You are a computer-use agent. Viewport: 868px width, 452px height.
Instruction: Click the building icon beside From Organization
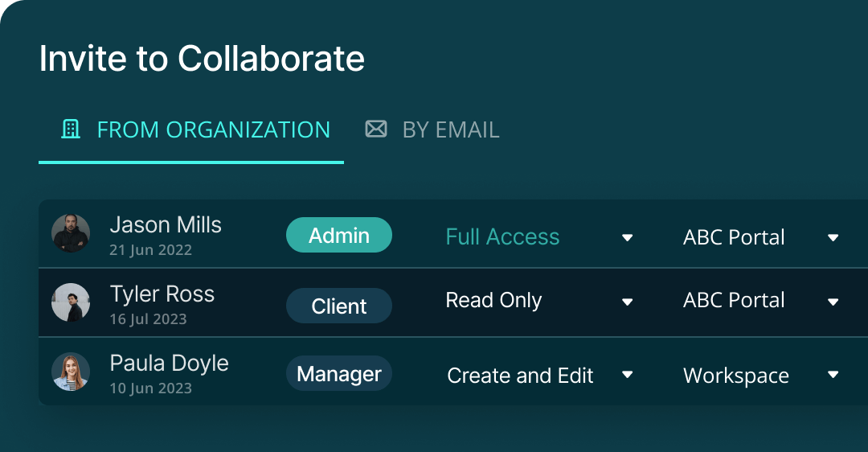[71, 129]
